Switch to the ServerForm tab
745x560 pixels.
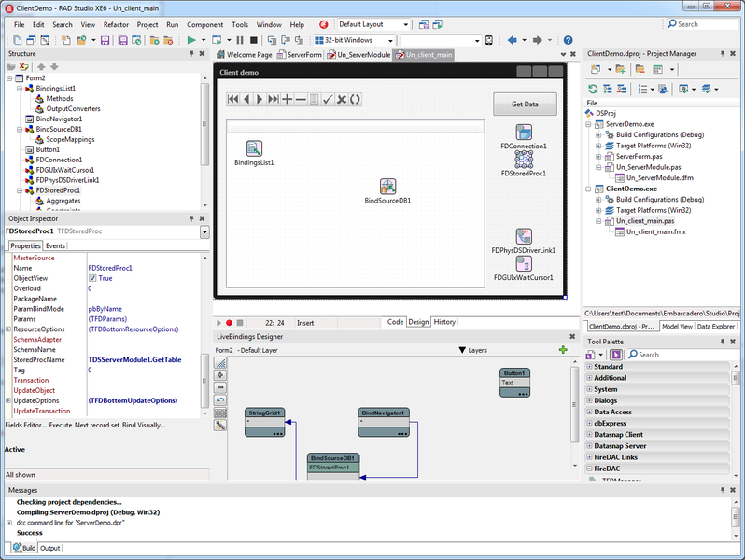(300, 55)
